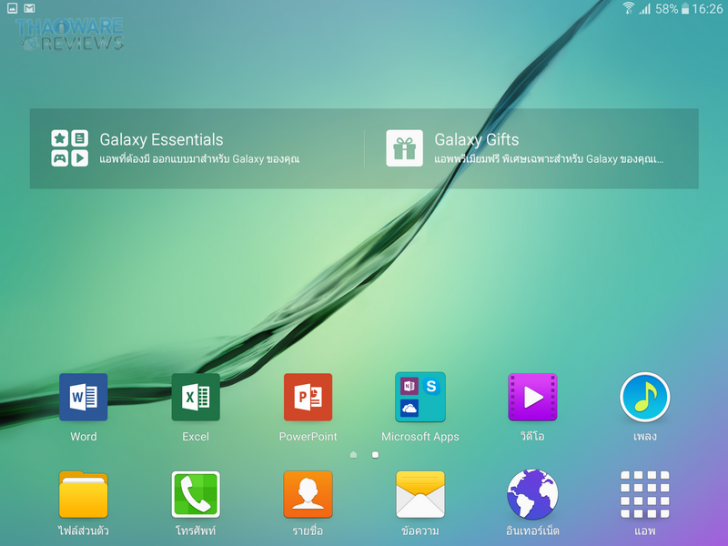The width and height of the screenshot is (728, 546).
Task: Open the Microsoft Apps folder
Action: 420,397
